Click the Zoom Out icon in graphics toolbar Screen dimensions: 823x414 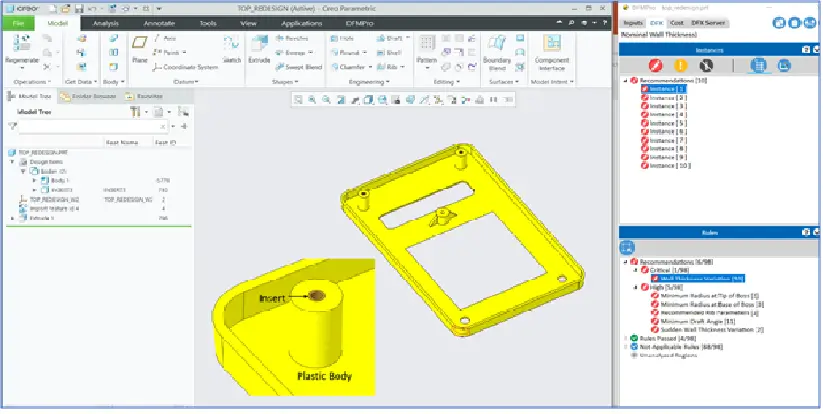326,100
